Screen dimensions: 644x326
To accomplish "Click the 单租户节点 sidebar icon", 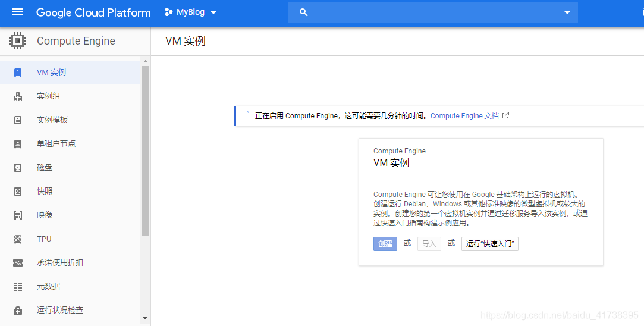I will coord(18,144).
